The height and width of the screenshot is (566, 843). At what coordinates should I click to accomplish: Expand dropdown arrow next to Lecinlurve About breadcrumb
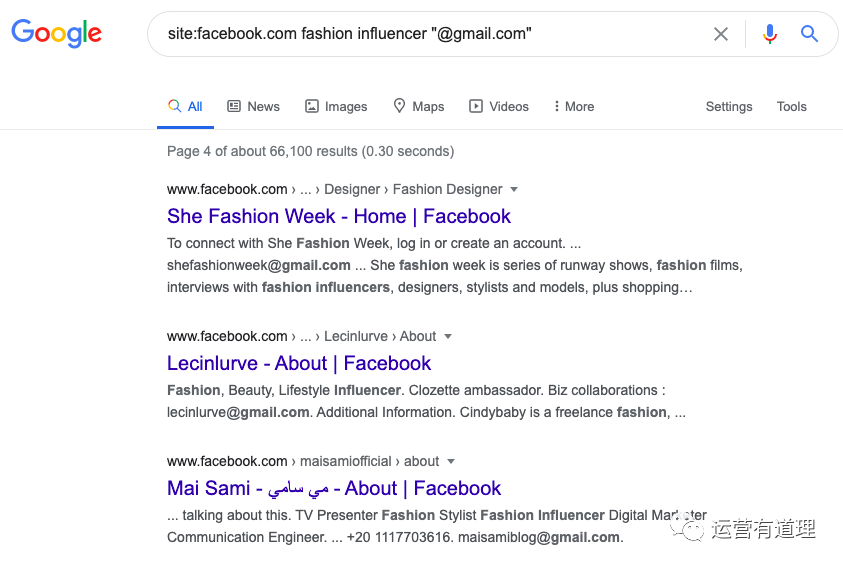[x=448, y=336]
